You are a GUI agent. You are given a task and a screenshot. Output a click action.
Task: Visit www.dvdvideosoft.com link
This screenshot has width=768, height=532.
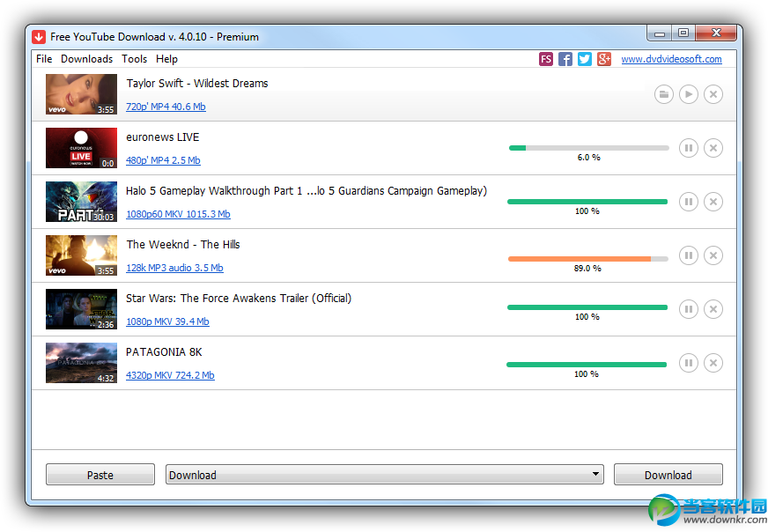click(x=671, y=59)
